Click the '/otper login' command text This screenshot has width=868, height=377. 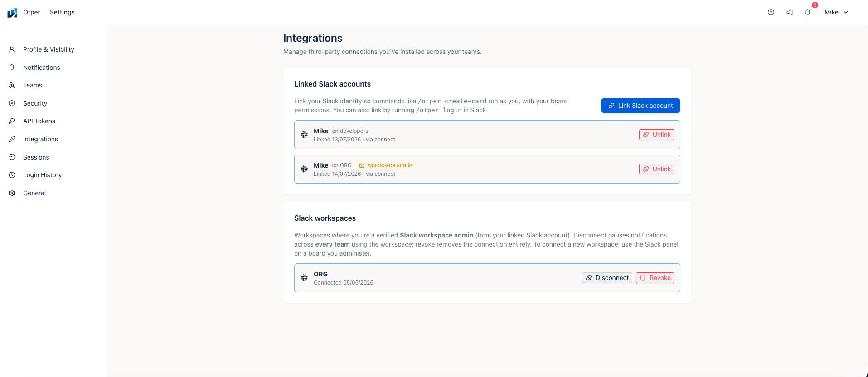(439, 110)
